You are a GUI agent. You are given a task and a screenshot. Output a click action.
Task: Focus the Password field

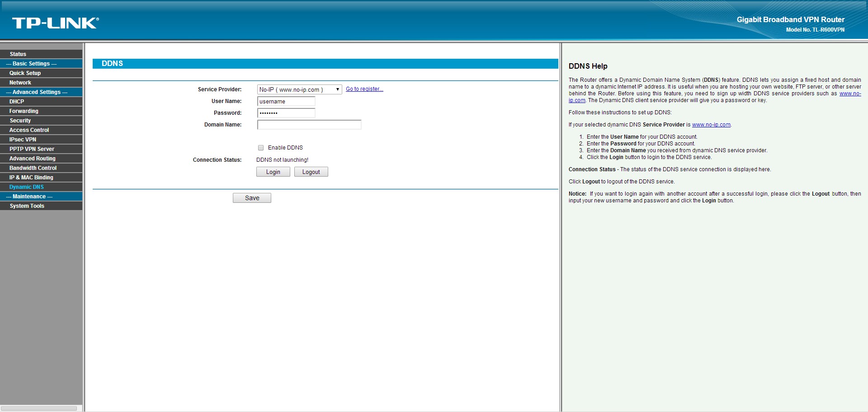[x=286, y=113]
